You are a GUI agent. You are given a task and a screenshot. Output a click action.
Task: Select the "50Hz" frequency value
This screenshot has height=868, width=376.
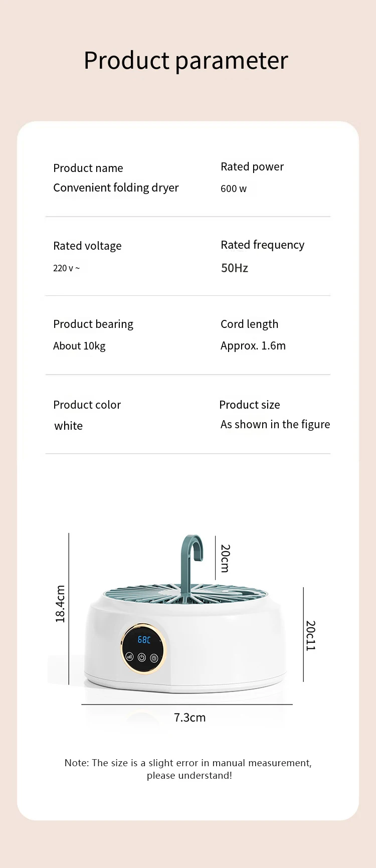[235, 268]
